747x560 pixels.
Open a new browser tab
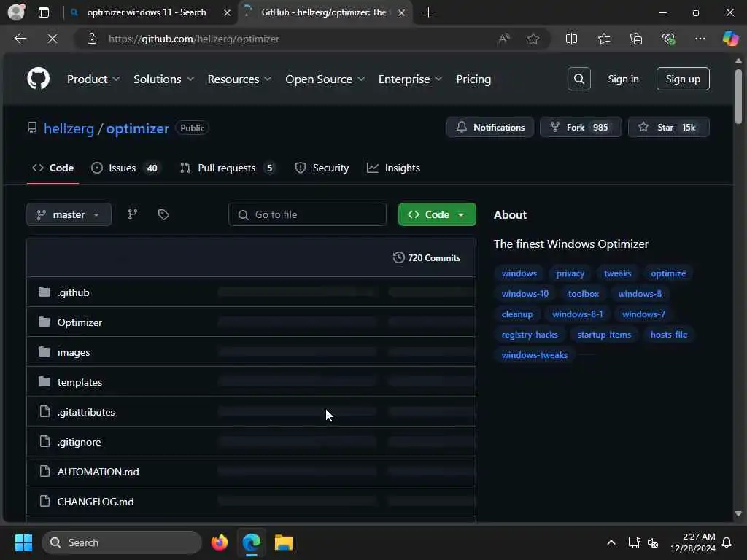(428, 12)
